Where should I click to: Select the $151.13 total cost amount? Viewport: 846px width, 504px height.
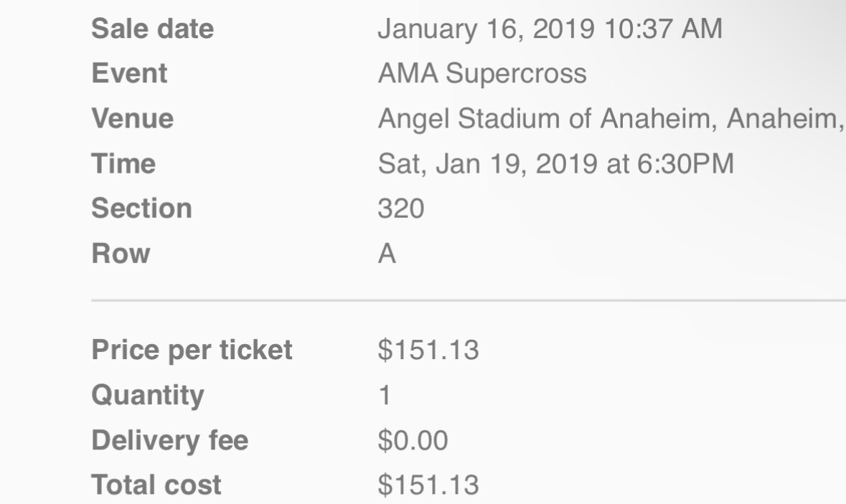[x=428, y=485]
